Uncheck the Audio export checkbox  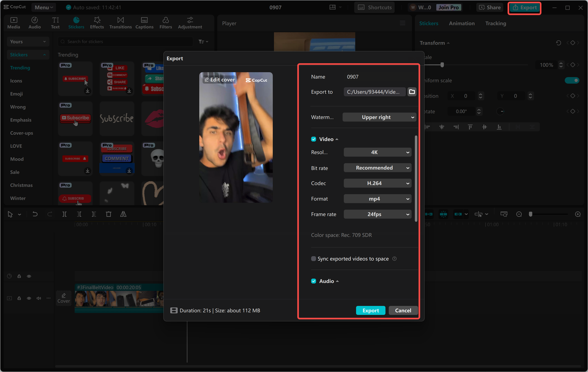coord(314,281)
